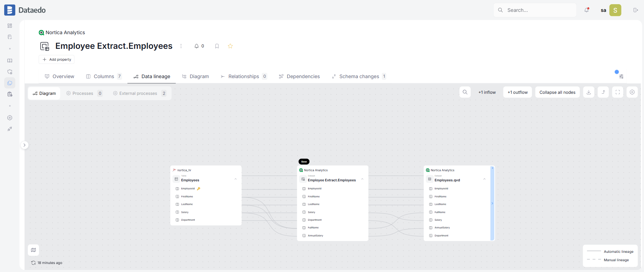Viewport: 644px width, 272px height.
Task: Open the user avatar marked S
Action: [x=615, y=10]
